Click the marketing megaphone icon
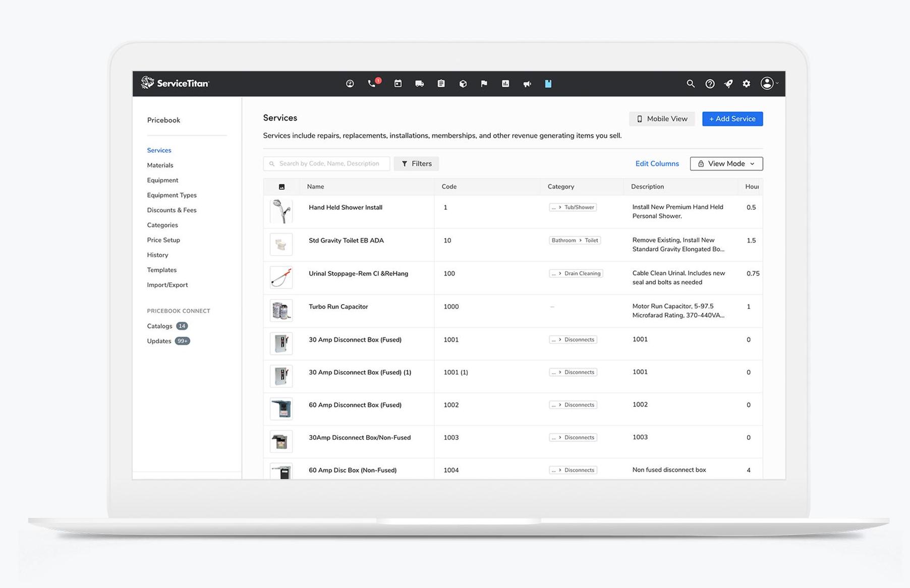The height and width of the screenshot is (588, 910). point(527,84)
